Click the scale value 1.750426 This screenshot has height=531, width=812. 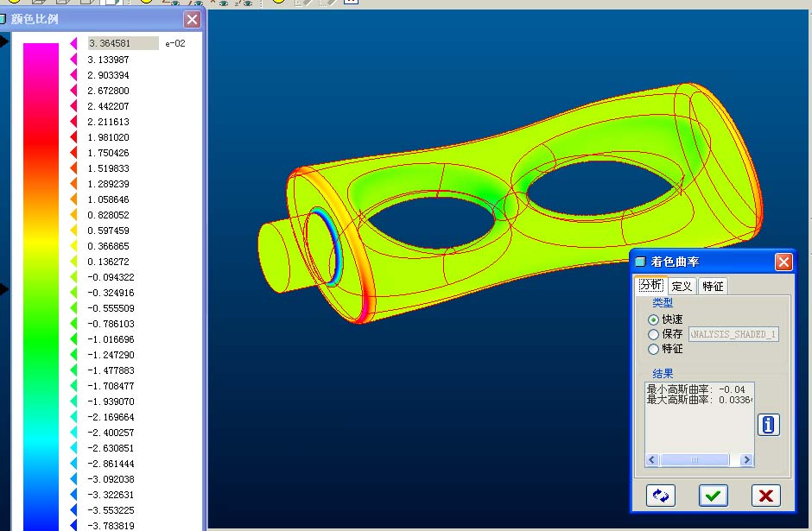click(108, 153)
